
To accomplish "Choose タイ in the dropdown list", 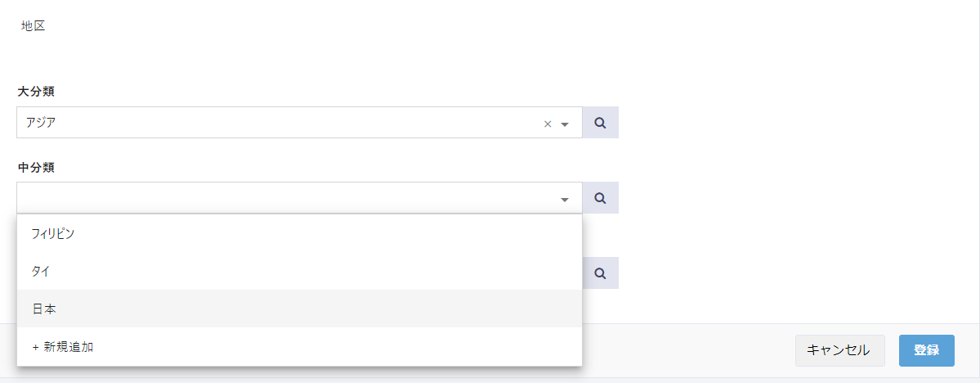I will point(41,272).
